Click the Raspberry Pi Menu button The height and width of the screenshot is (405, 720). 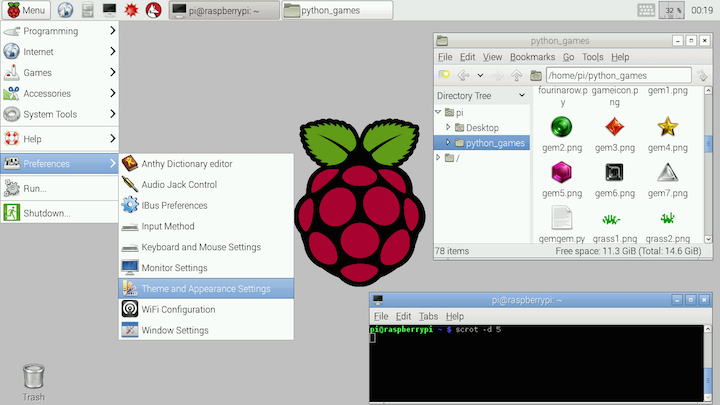(25, 10)
